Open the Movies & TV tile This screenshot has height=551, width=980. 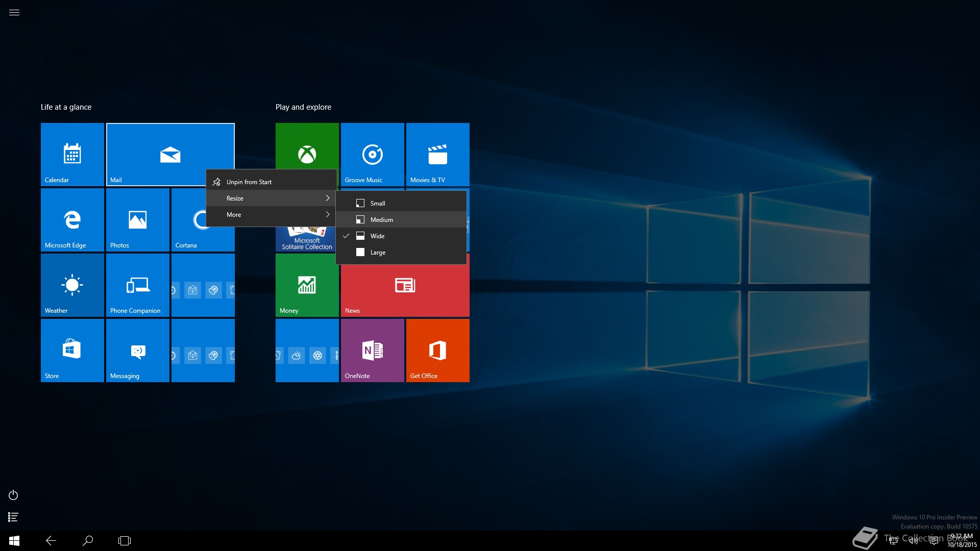pyautogui.click(x=438, y=155)
